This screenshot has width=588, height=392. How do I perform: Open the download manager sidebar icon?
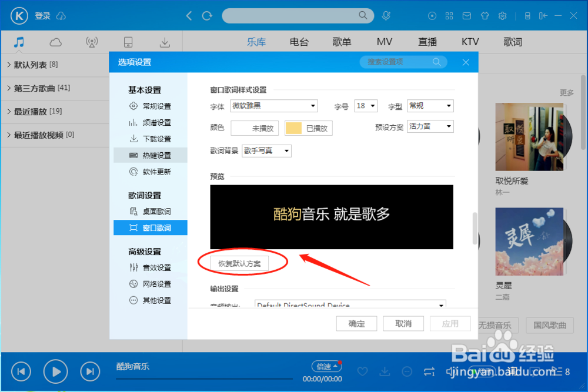click(x=165, y=42)
